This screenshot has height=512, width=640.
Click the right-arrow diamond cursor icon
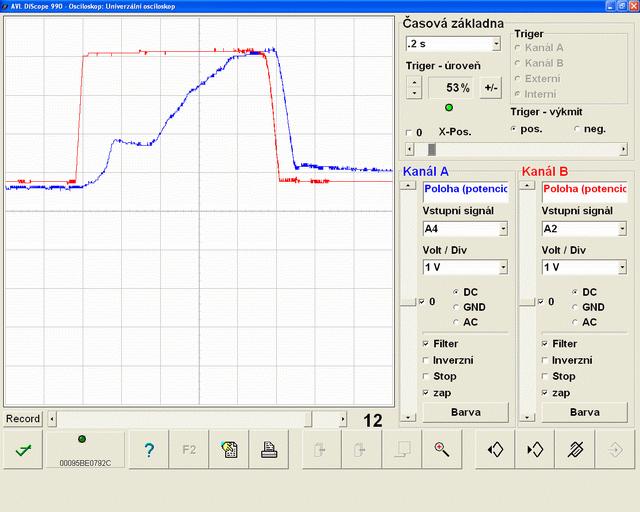[x=535, y=450]
